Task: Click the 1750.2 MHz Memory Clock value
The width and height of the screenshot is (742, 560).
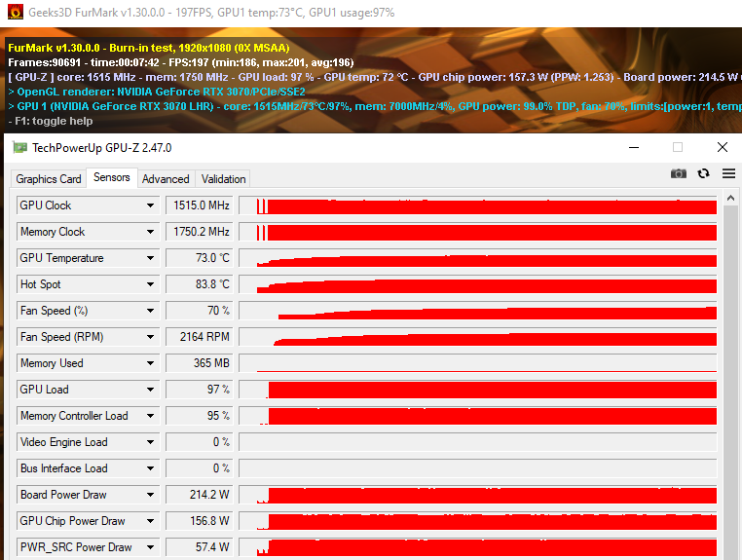Action: tap(200, 232)
